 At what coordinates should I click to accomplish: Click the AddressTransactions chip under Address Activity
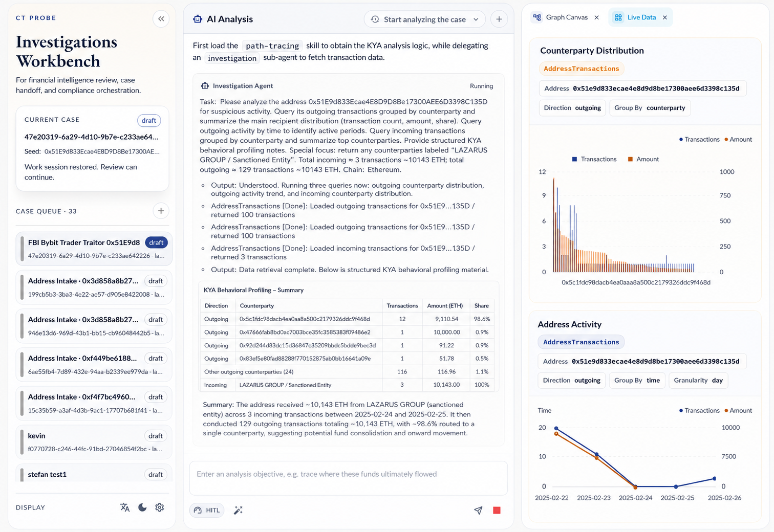click(x=581, y=342)
